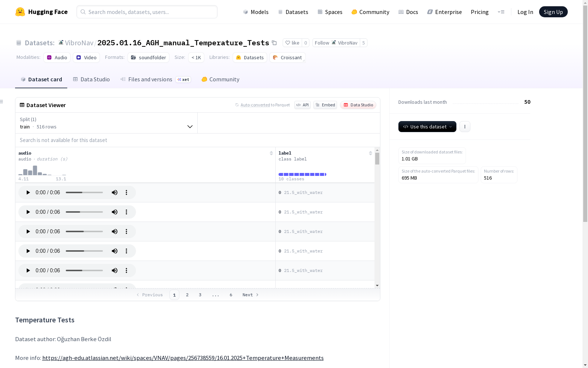Go to page 6 of viewer
This screenshot has height=368, width=588.
(x=231, y=295)
